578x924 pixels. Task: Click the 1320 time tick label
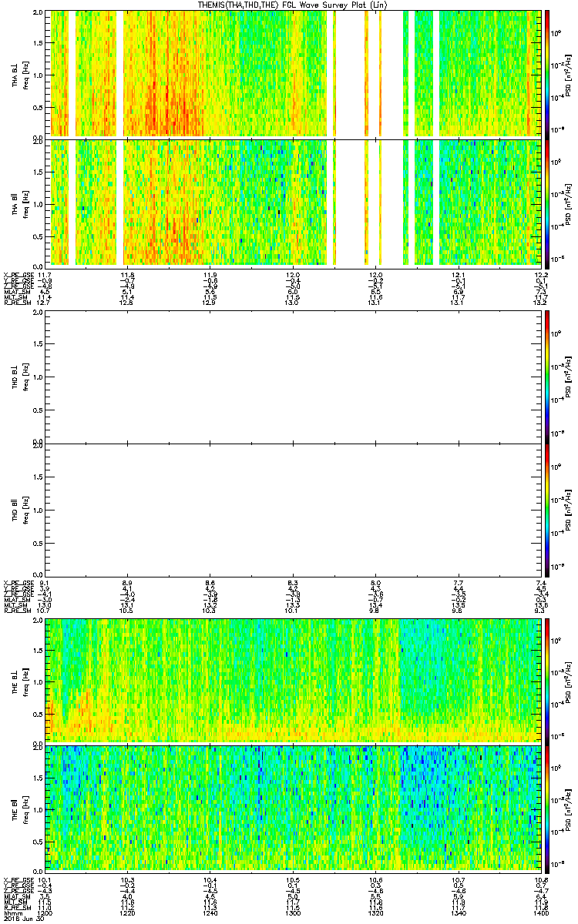(376, 912)
